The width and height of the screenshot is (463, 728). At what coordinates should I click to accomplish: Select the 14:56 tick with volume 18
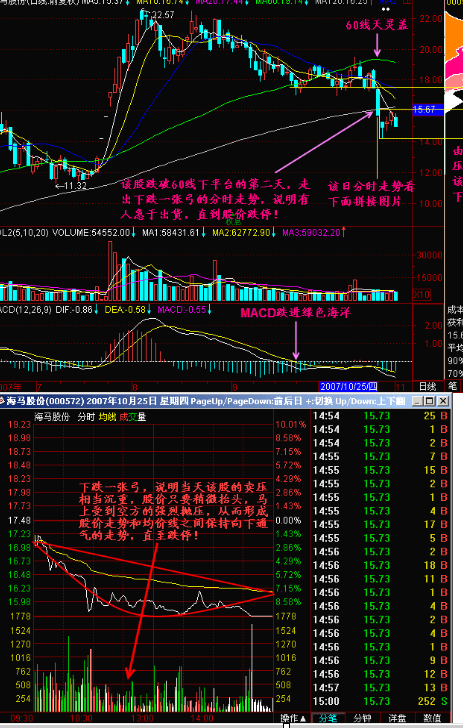click(381, 566)
